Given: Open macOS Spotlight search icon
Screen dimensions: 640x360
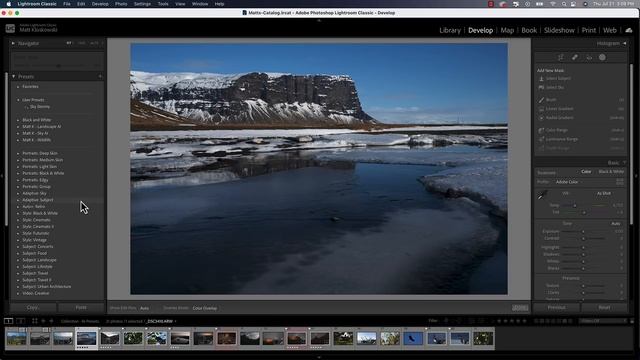Looking at the screenshot, I should pyautogui.click(x=564, y=4).
